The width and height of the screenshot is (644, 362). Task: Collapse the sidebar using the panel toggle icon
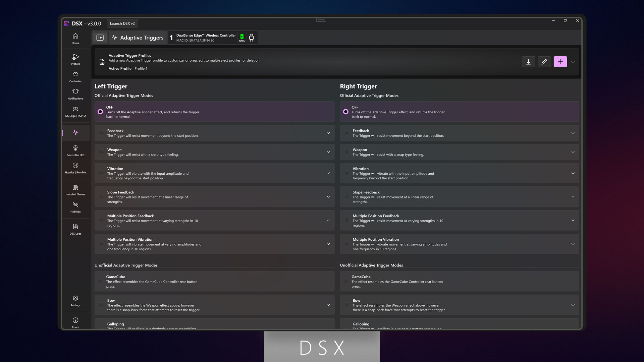(100, 38)
